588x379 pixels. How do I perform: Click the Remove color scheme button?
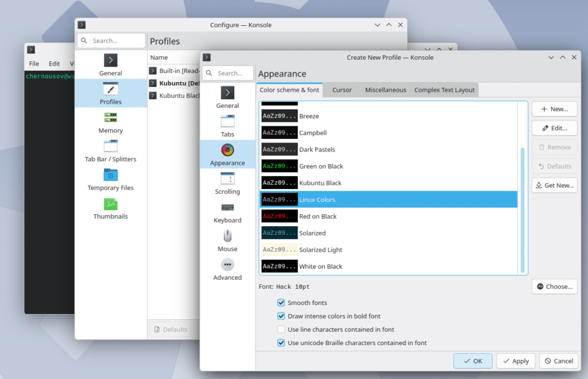click(554, 148)
